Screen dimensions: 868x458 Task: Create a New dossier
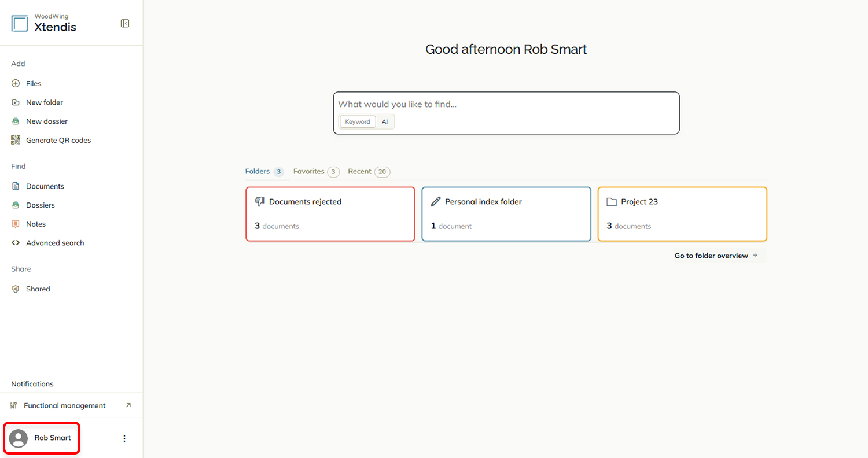47,121
